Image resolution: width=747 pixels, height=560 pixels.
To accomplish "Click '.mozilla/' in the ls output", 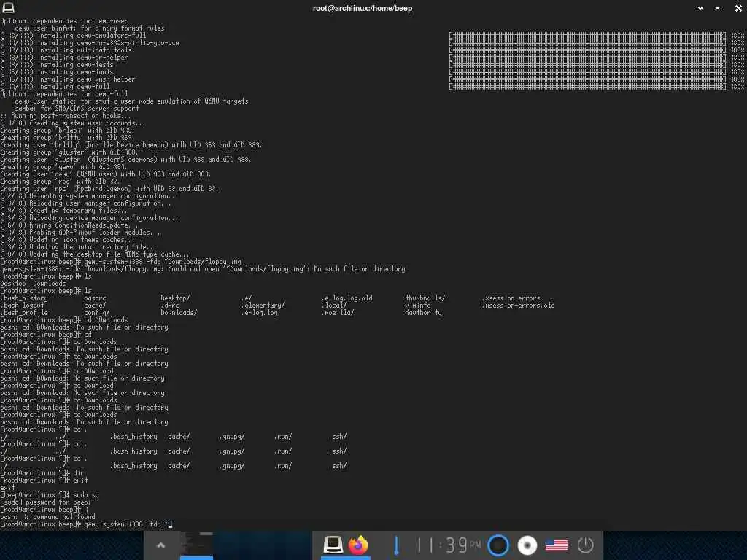I will 338,312.
